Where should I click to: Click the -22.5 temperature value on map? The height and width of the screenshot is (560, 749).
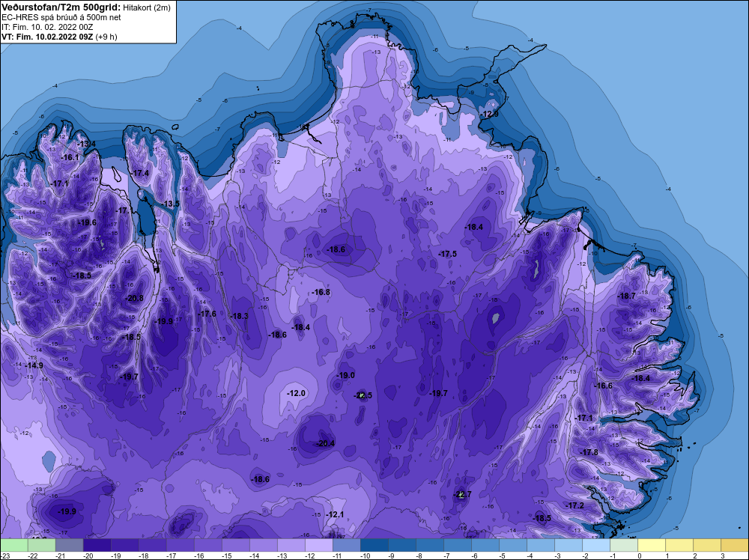[x=363, y=395]
